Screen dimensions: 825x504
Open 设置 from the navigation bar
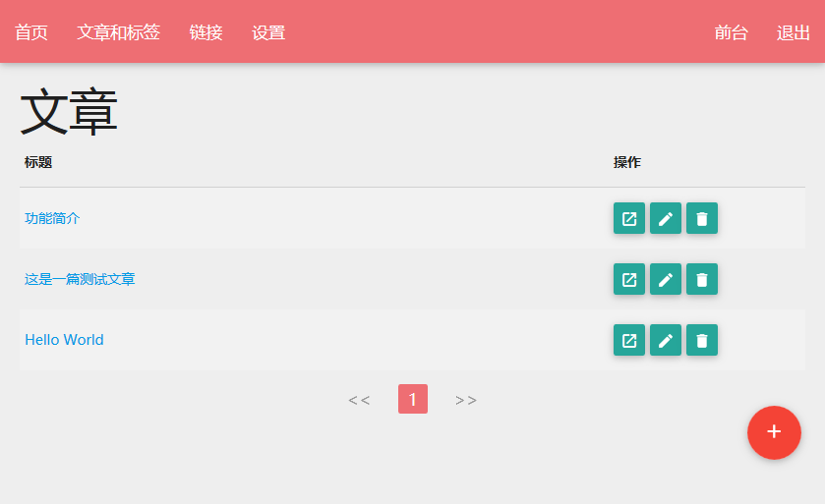268,32
